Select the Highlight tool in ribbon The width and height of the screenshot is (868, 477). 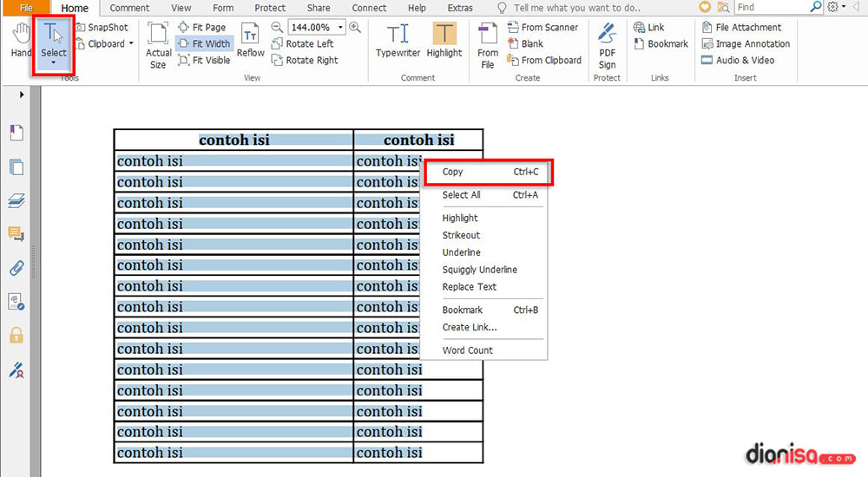(444, 41)
